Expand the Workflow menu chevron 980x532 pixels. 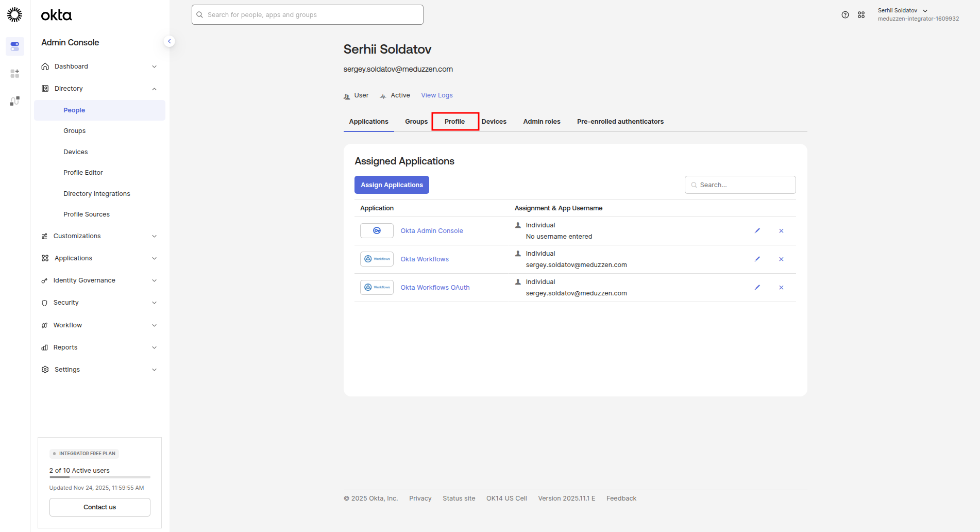pos(154,325)
